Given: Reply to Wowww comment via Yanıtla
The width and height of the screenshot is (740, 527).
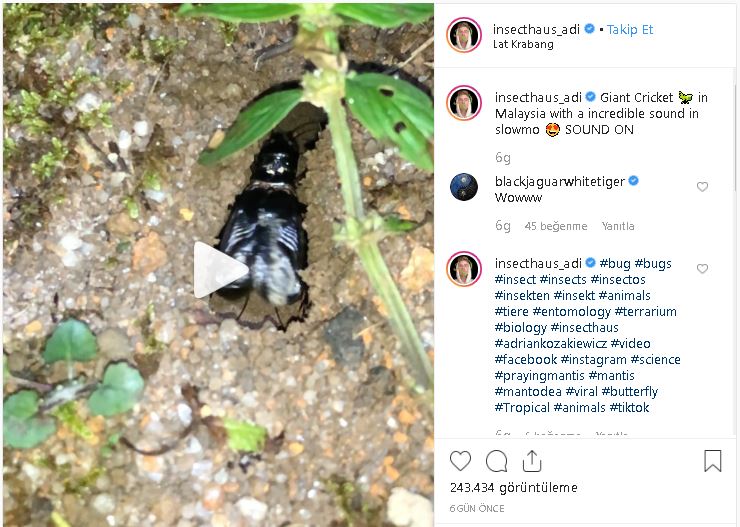Looking at the screenshot, I should [x=618, y=226].
